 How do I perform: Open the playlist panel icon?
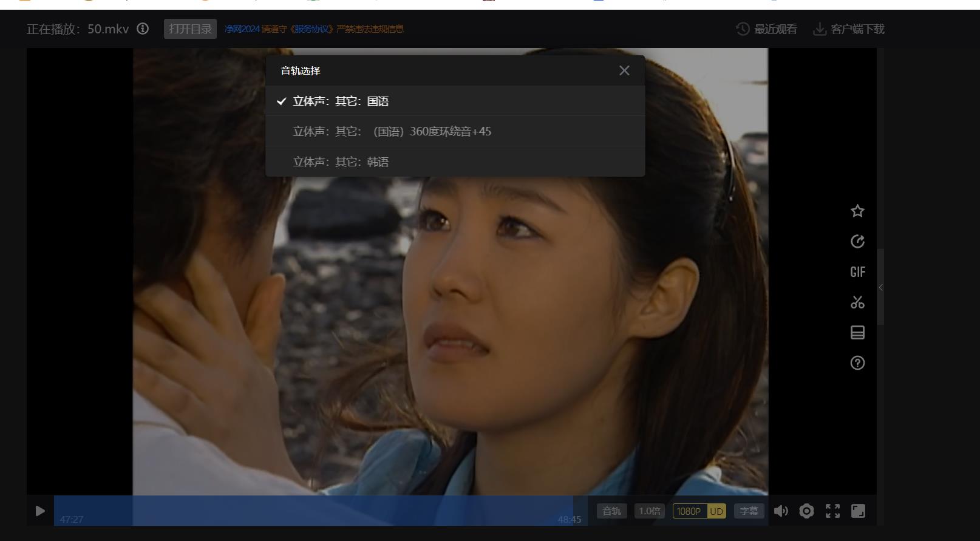pyautogui.click(x=857, y=332)
